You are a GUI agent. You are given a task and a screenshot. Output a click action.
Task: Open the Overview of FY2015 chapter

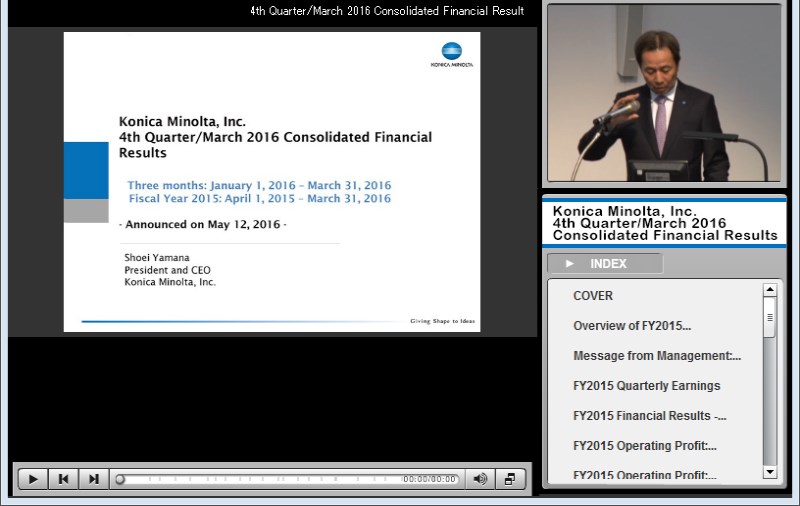pyautogui.click(x=632, y=326)
